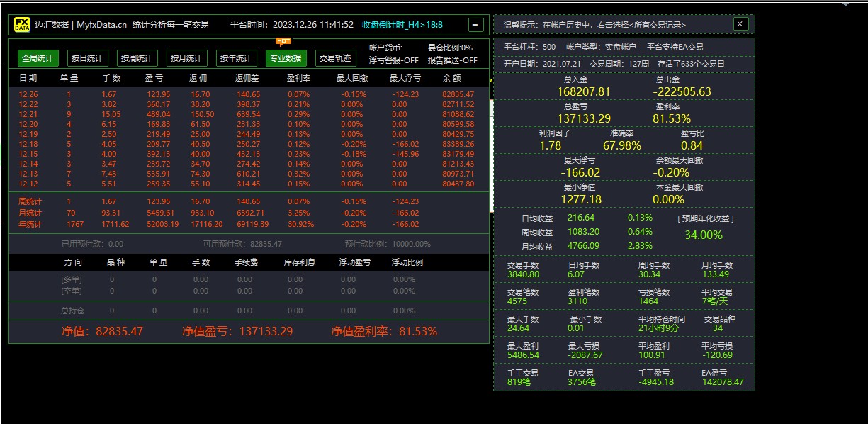868x424 pixels.
Task: Click the [空单] positions row
Action: (x=248, y=291)
